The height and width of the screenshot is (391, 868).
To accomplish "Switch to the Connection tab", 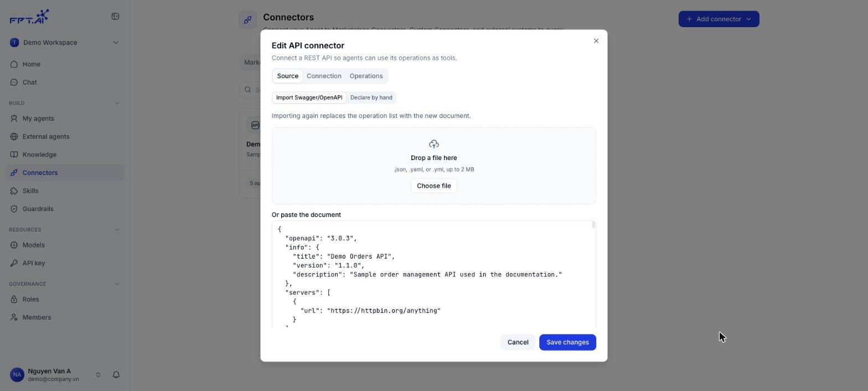I will click(324, 76).
